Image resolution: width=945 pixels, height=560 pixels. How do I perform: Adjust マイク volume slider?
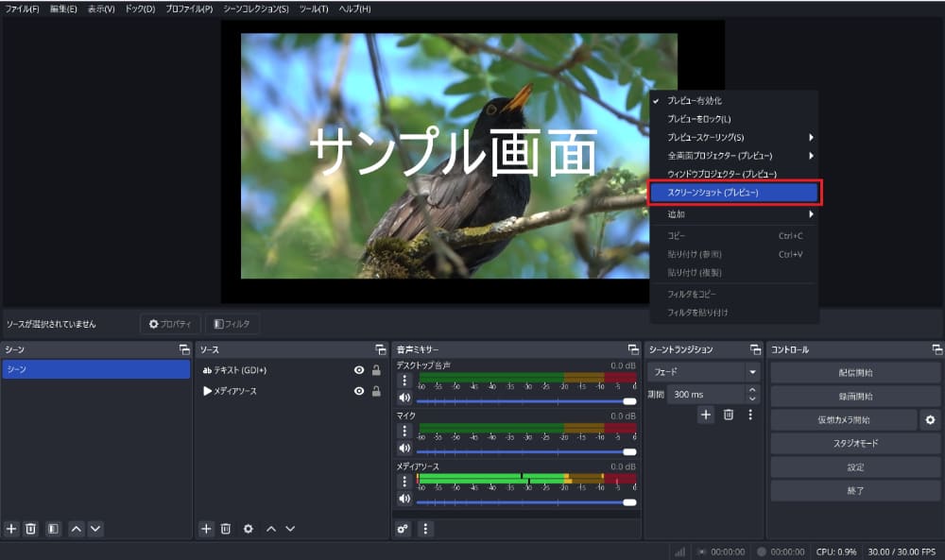pyautogui.click(x=526, y=451)
